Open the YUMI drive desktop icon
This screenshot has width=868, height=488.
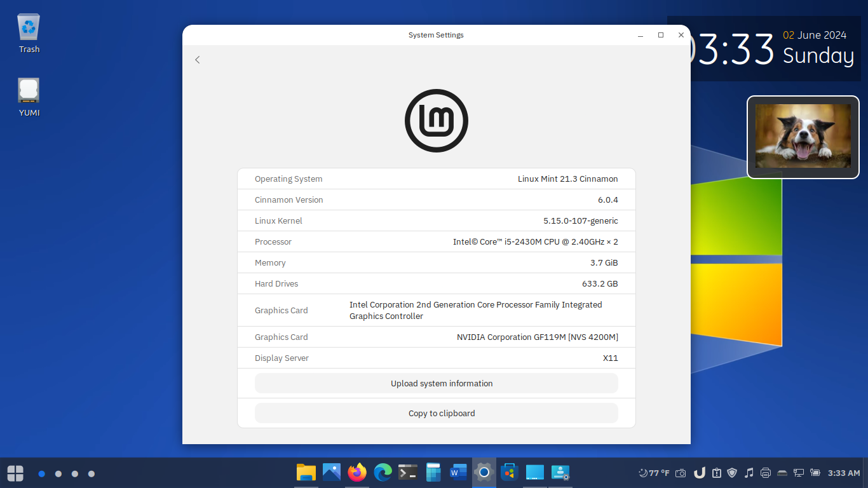pos(29,98)
